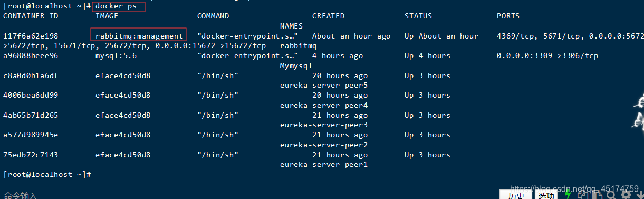Image resolution: width=644 pixels, height=199 pixels.
Task: Click the STATUS column header
Action: click(418, 16)
